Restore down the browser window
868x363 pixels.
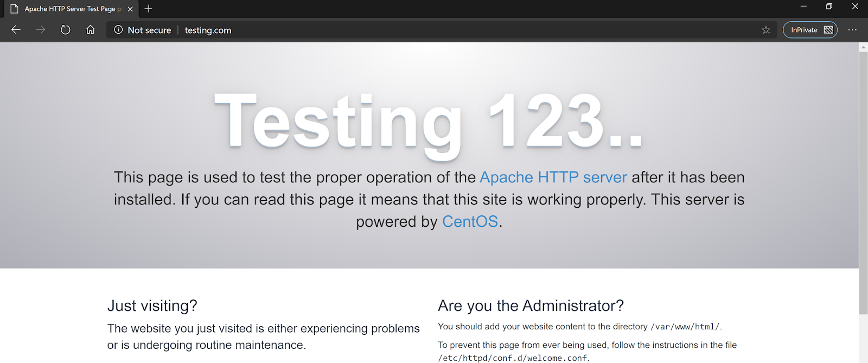(x=829, y=7)
